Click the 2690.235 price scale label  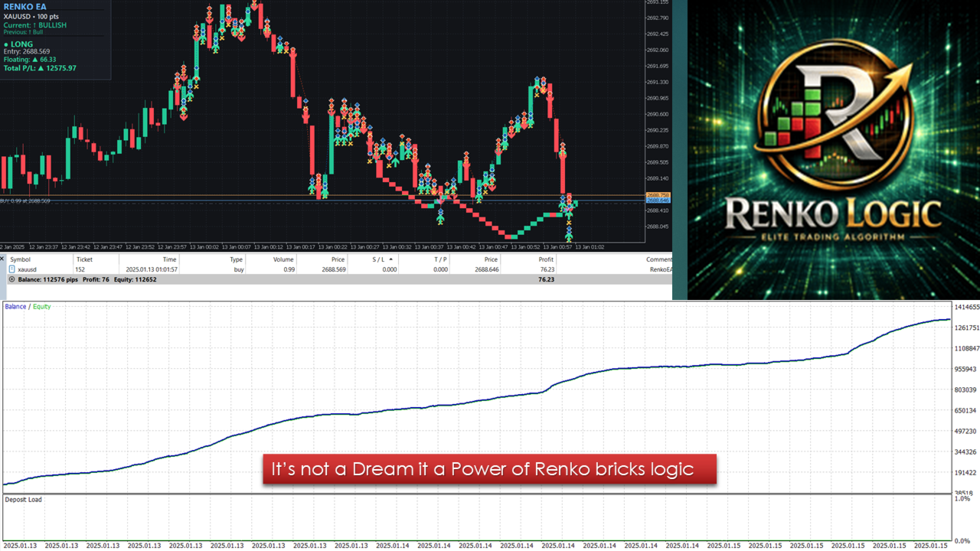(658, 130)
